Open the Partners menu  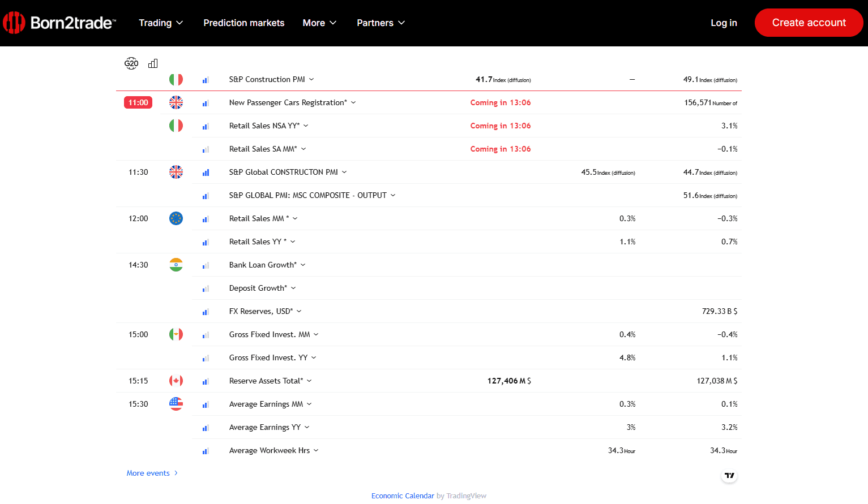tap(380, 23)
